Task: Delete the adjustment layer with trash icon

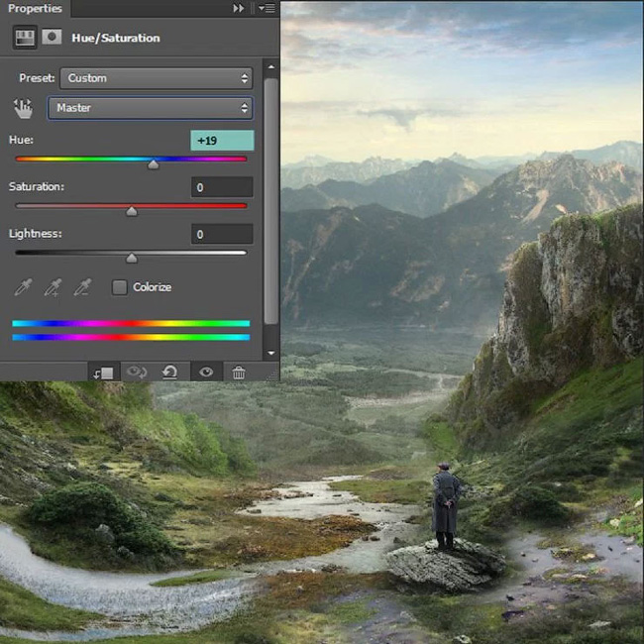Action: point(239,373)
